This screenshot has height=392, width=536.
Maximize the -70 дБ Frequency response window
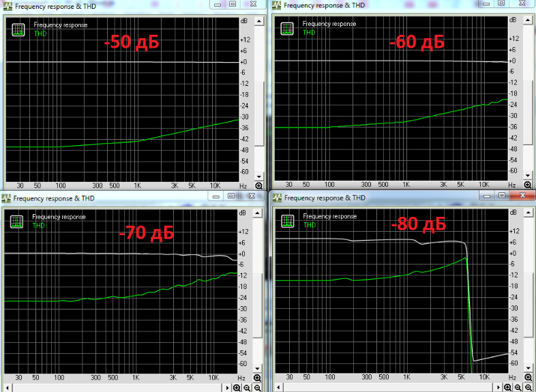click(231, 196)
